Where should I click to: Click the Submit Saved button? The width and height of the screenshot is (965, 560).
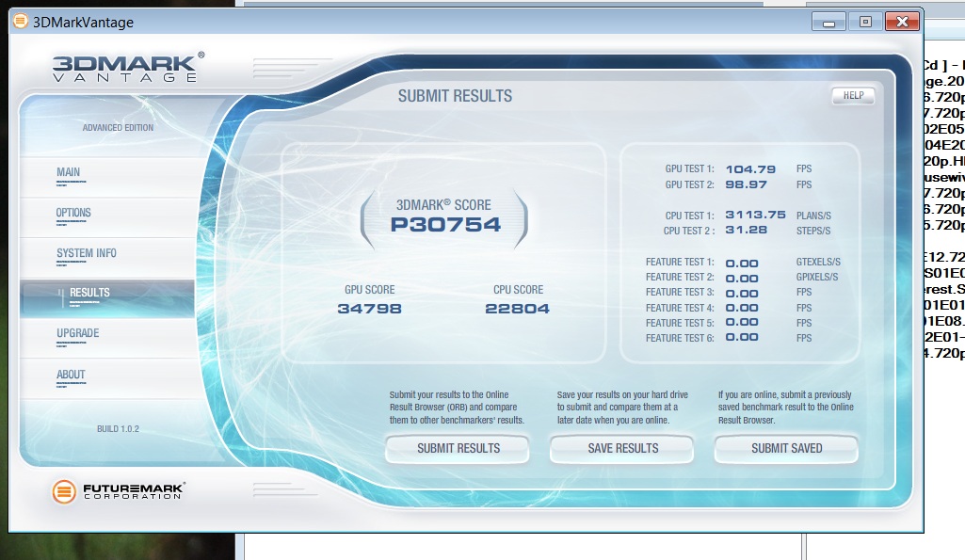[x=786, y=449]
